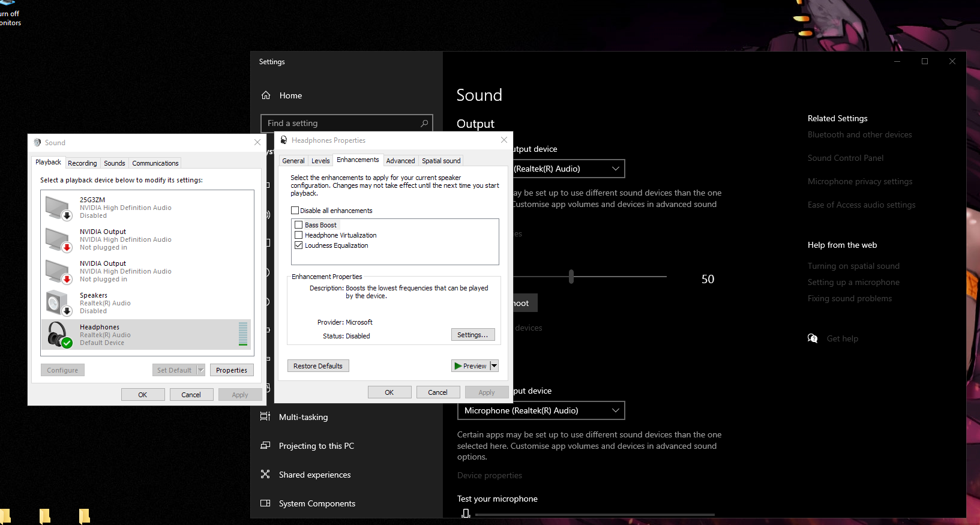The width and height of the screenshot is (980, 525).
Task: Close the Headphones Properties dialog
Action: [504, 140]
